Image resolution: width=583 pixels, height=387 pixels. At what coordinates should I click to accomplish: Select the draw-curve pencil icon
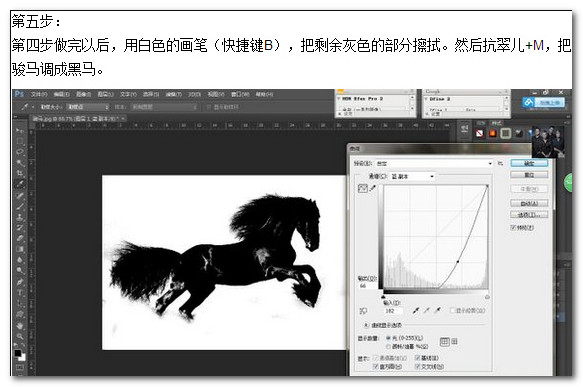pyautogui.click(x=373, y=188)
